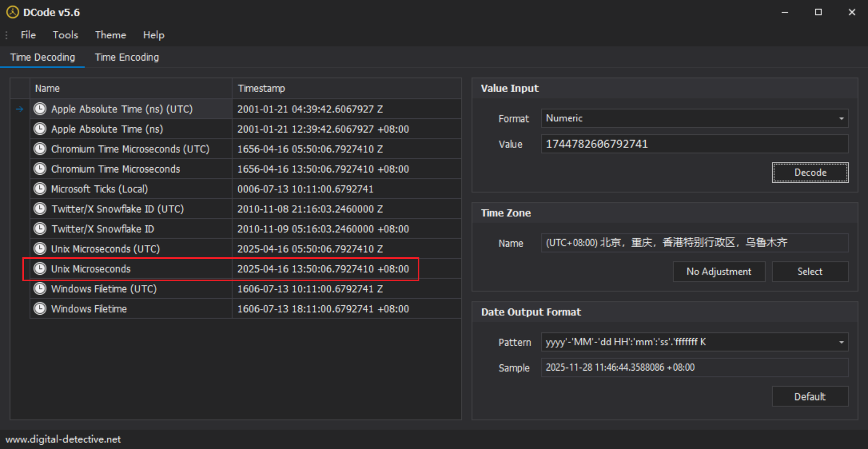Click the clock icon next to Windows Filetime (UTC)

[x=40, y=289]
